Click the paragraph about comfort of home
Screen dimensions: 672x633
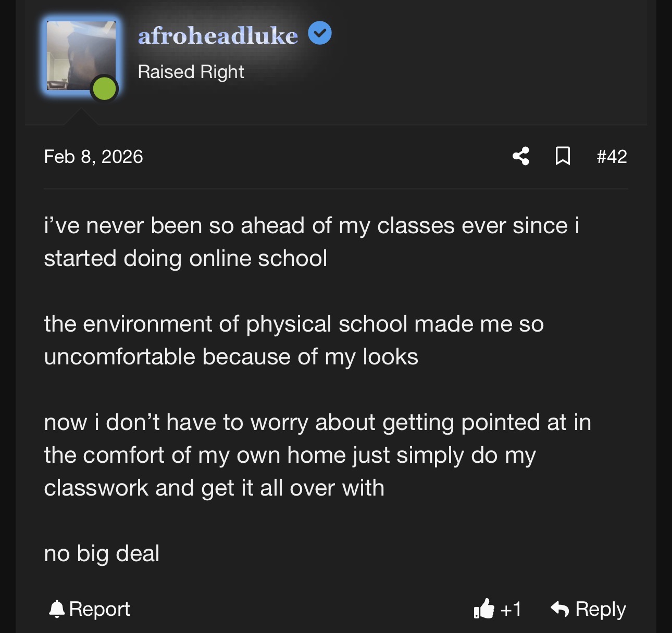click(x=318, y=455)
